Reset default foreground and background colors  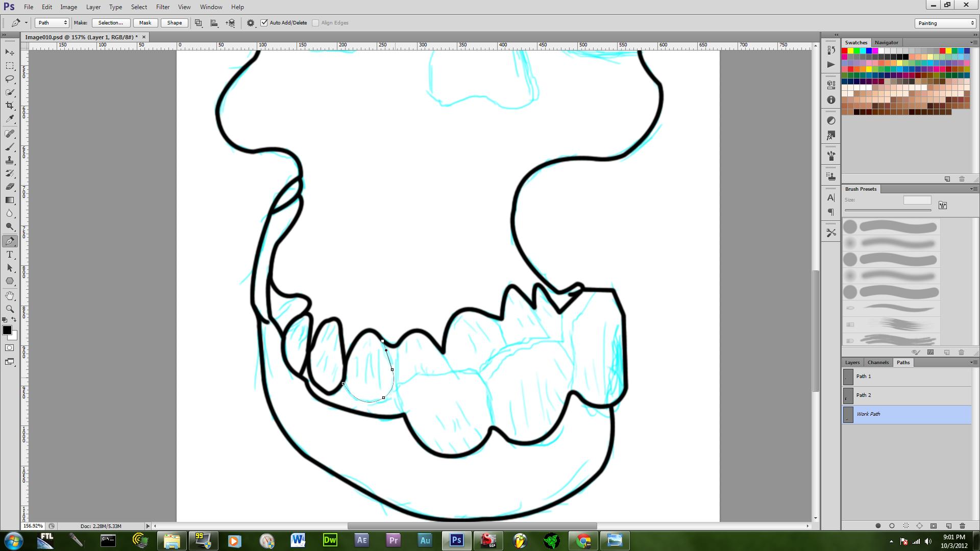[5, 320]
